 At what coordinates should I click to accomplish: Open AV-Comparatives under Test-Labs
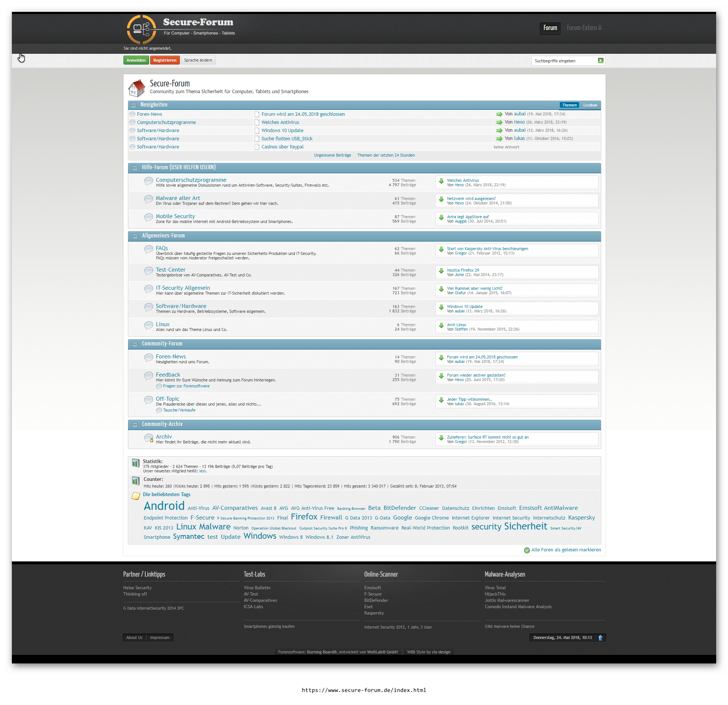tap(260, 601)
